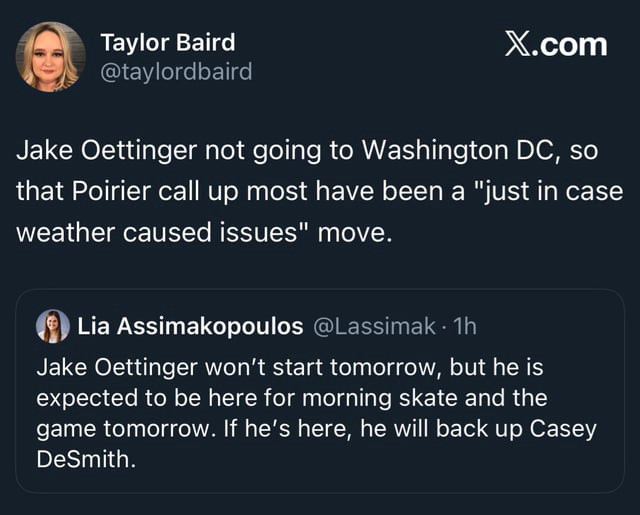
Task: Click the word "Poirier" in the post
Action: pos(128,190)
